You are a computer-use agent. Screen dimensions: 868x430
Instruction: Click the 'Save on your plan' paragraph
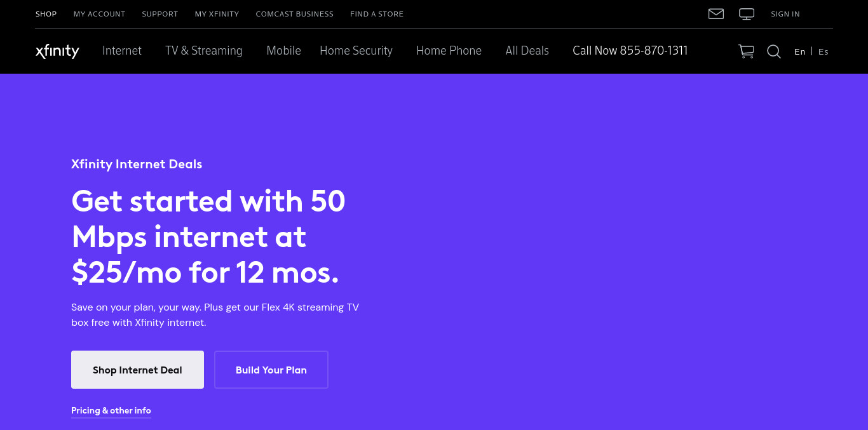(x=215, y=315)
